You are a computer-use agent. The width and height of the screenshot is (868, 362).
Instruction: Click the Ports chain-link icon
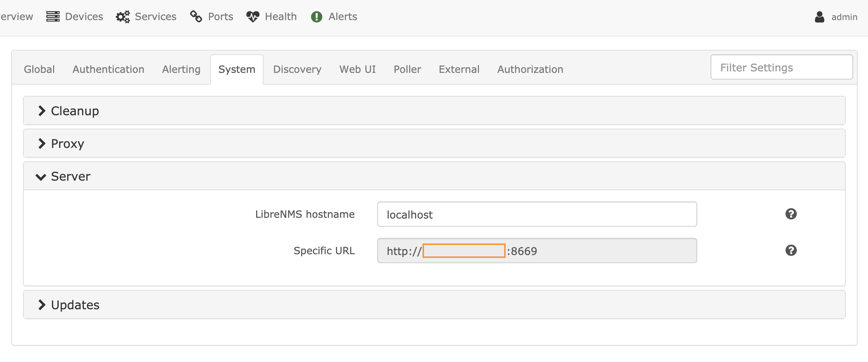196,17
